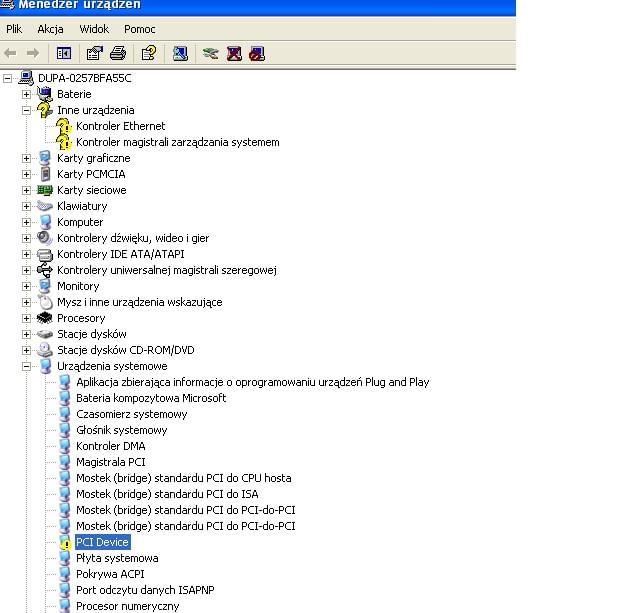Scan for hardware changes toolbar icon
Image resolution: width=640 pixels, height=613 pixels.
[180, 53]
